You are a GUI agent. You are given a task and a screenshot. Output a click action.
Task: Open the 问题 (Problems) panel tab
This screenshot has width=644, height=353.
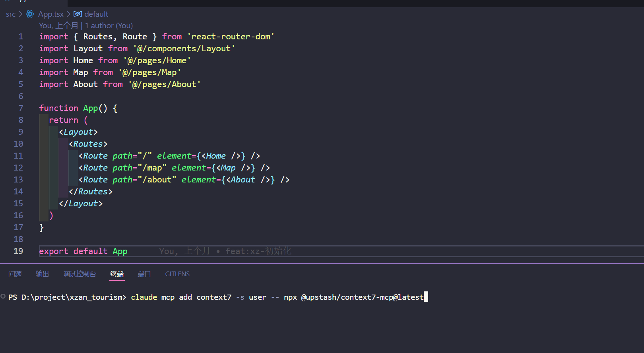(x=15, y=274)
